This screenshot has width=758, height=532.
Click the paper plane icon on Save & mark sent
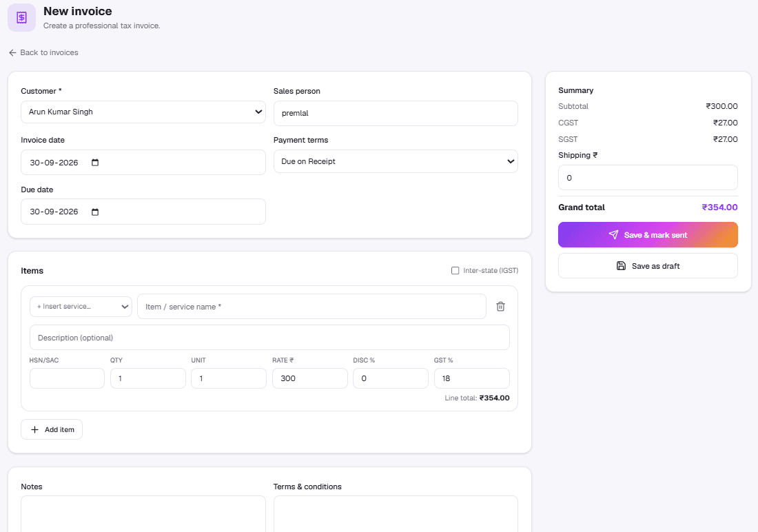pyautogui.click(x=613, y=234)
